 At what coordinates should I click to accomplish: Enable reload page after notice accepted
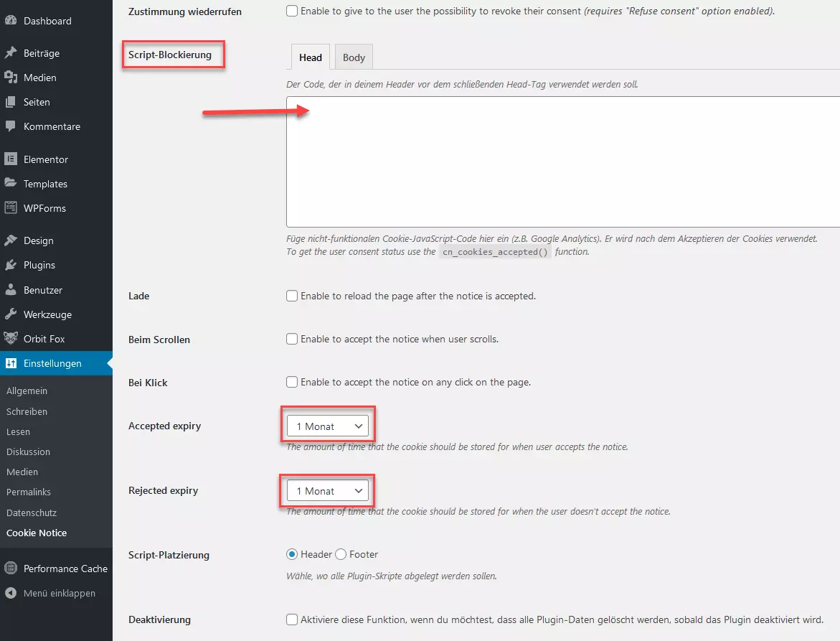[x=292, y=296]
